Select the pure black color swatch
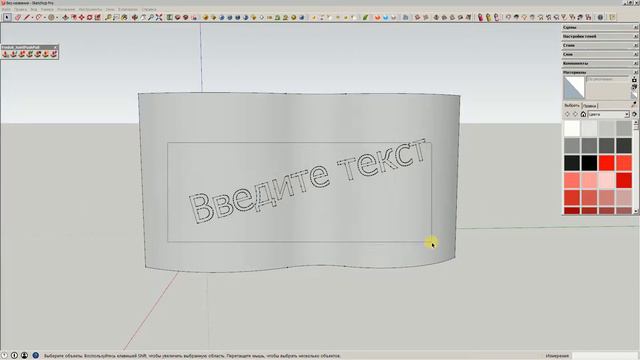The image size is (640, 360). (589, 163)
